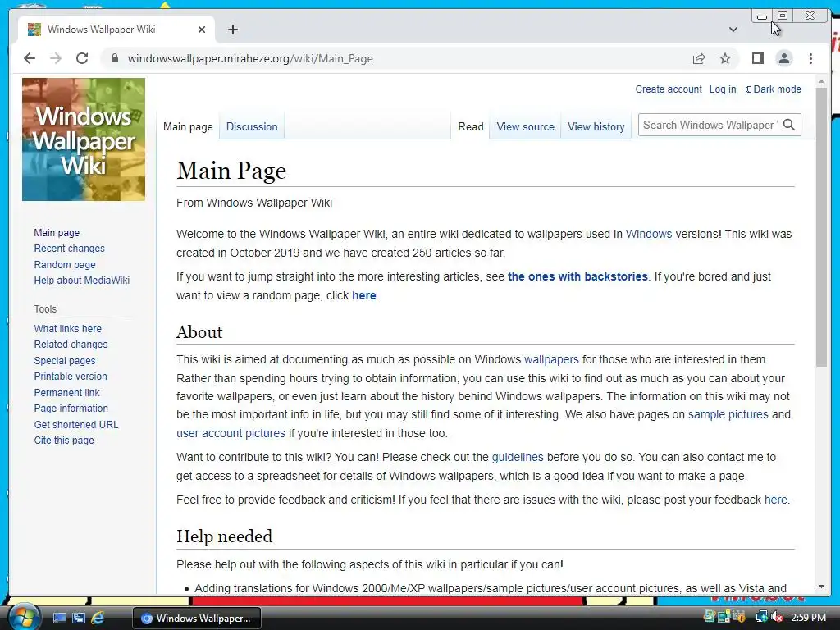
Task: Open the Chrome three-dot menu
Action: [x=810, y=58]
